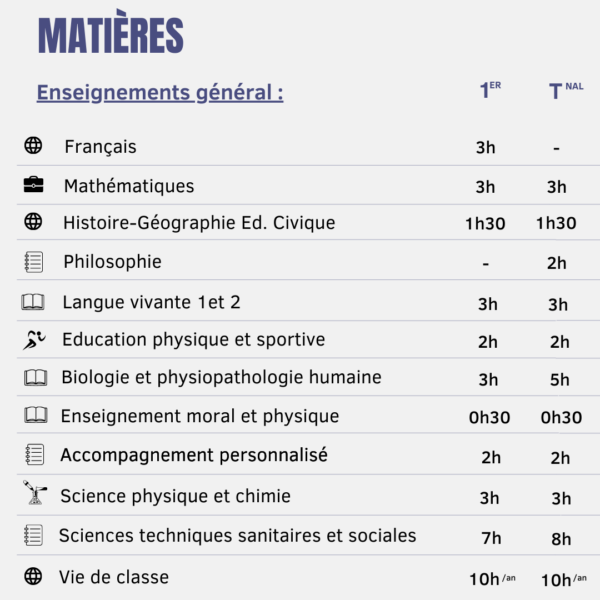Click the open book icon beside Langue vivante
Image resolution: width=600 pixels, height=600 pixels.
[33, 302]
